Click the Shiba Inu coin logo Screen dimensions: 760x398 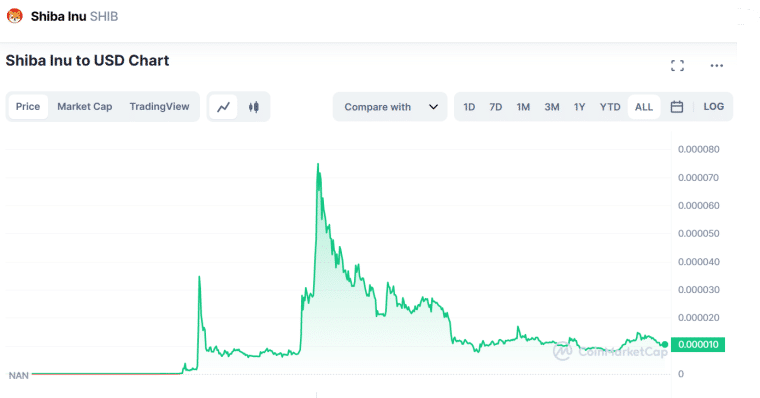[x=15, y=16]
